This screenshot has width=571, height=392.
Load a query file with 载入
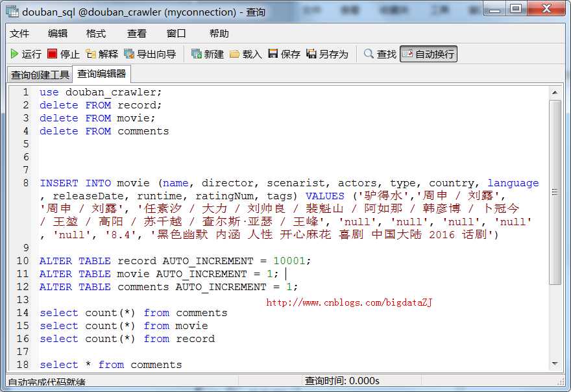[x=246, y=55]
